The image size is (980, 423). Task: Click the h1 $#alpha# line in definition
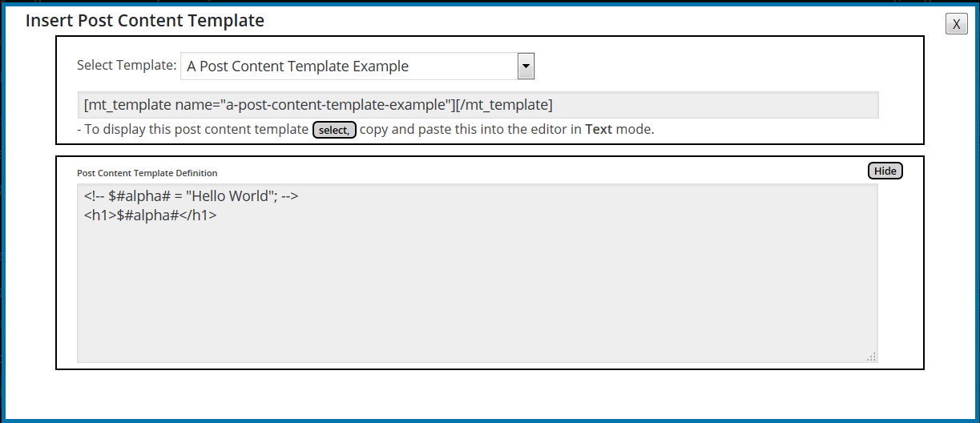click(150, 216)
